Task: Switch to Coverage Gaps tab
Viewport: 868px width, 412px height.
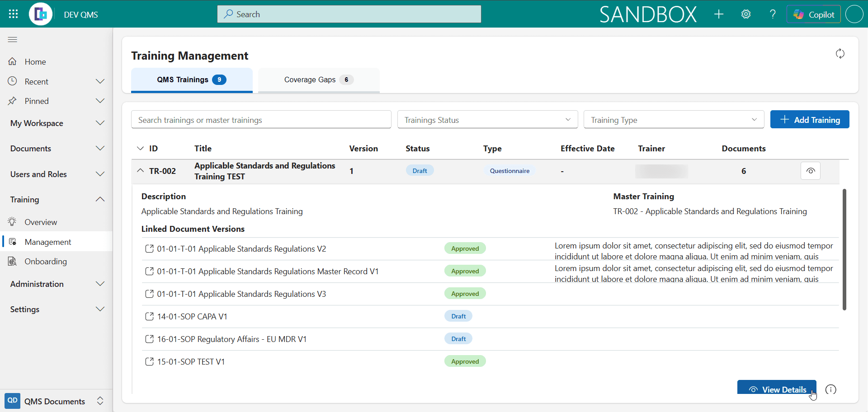Action: (x=319, y=80)
